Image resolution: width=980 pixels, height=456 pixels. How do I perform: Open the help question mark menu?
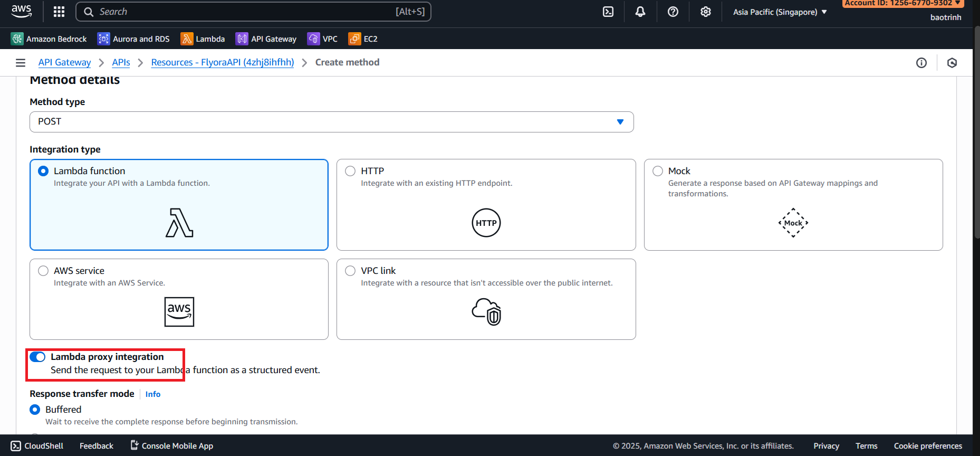(x=673, y=12)
